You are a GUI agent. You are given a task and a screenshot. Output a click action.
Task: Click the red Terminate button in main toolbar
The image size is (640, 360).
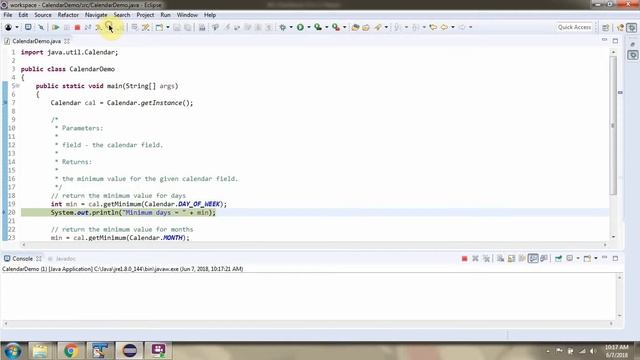point(77,27)
